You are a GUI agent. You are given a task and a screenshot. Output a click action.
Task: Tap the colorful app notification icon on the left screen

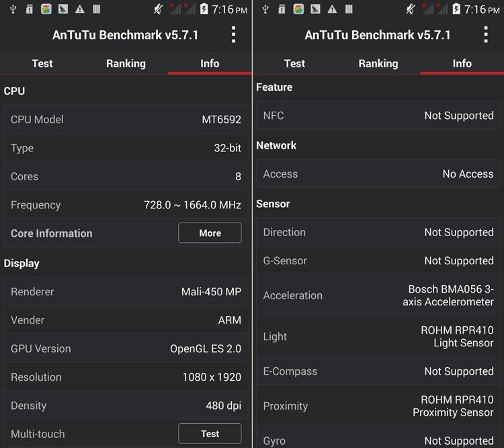(x=46, y=9)
